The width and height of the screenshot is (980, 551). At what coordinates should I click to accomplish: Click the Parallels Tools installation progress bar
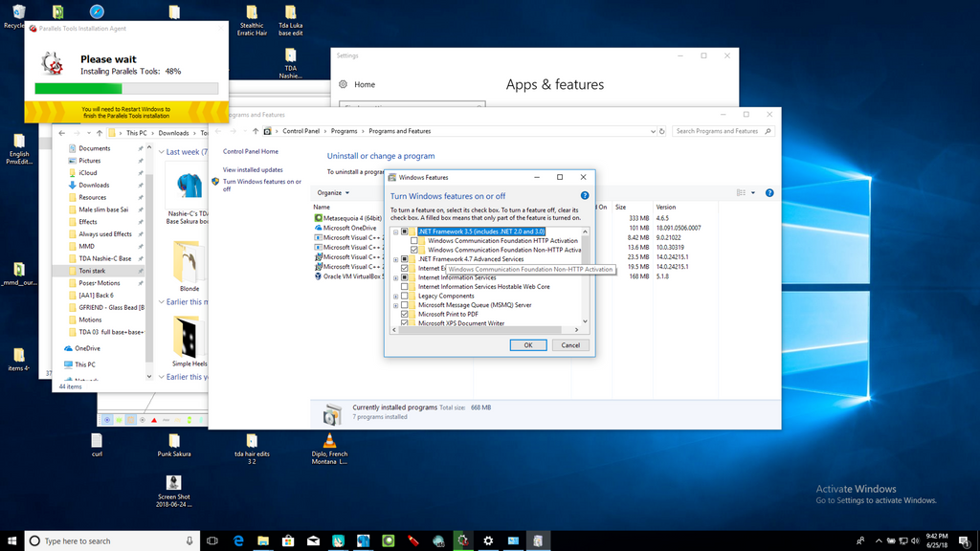[127, 89]
